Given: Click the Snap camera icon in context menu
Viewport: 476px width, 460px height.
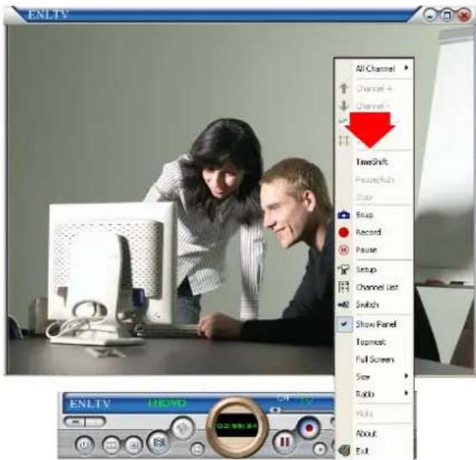Looking at the screenshot, I should pos(343,215).
